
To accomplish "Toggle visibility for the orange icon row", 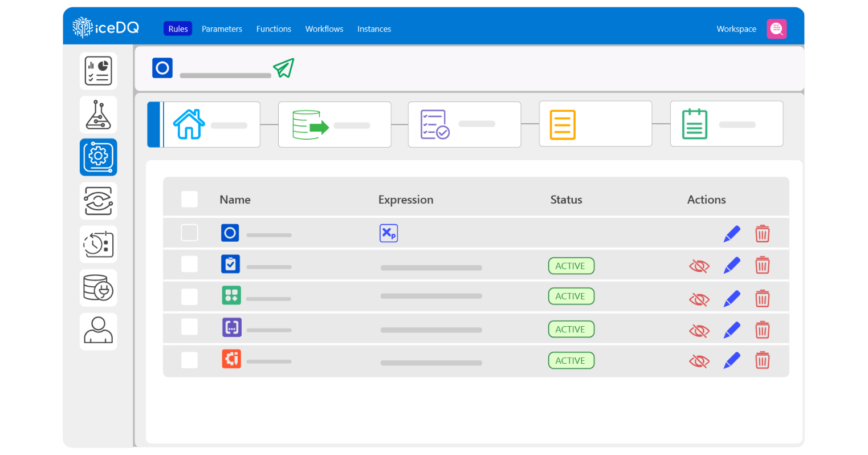I will pyautogui.click(x=699, y=361).
